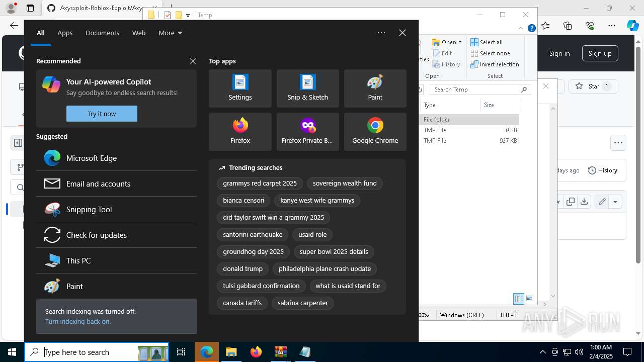Image resolution: width=644 pixels, height=362 pixels.
Task: Expand the More filter dropdown
Action: (171, 33)
